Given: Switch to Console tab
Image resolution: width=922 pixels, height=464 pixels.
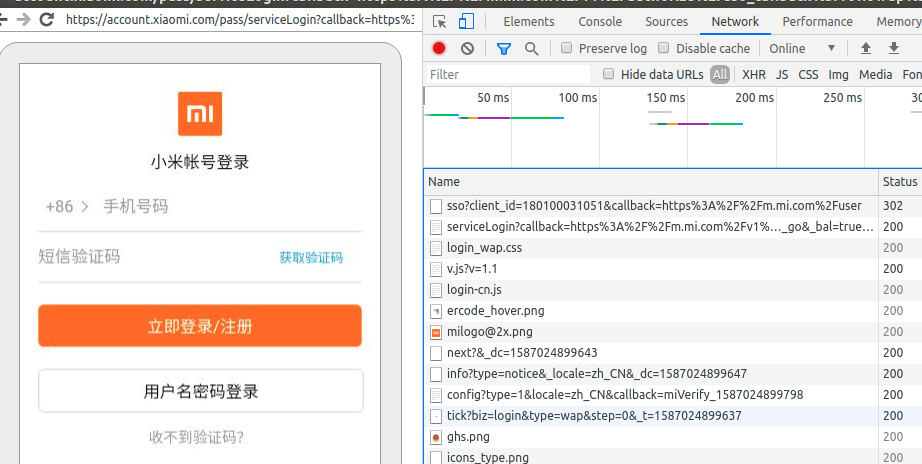Looking at the screenshot, I should click(x=600, y=22).
